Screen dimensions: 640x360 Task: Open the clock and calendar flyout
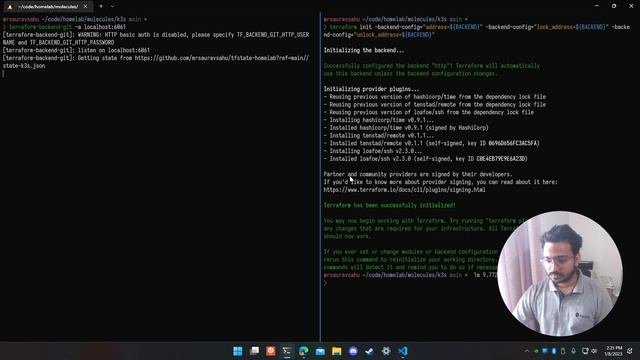point(614,351)
